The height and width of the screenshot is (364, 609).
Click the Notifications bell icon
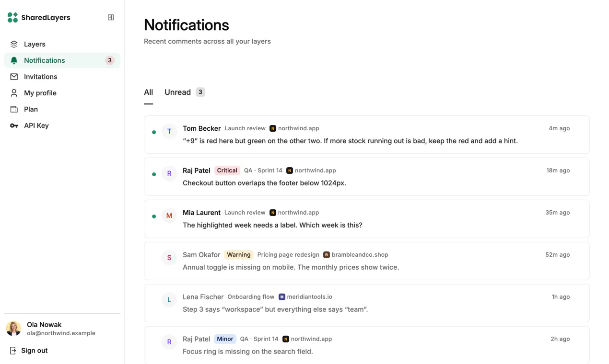[14, 60]
